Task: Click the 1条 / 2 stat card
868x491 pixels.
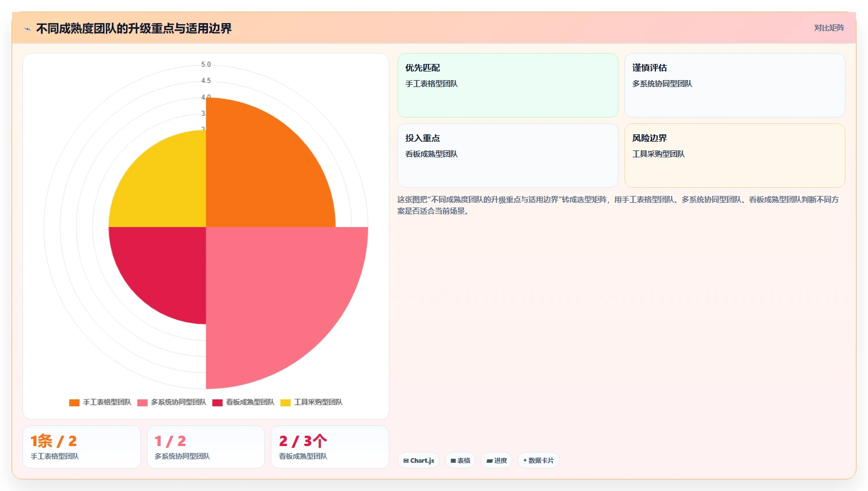Action: tap(82, 447)
